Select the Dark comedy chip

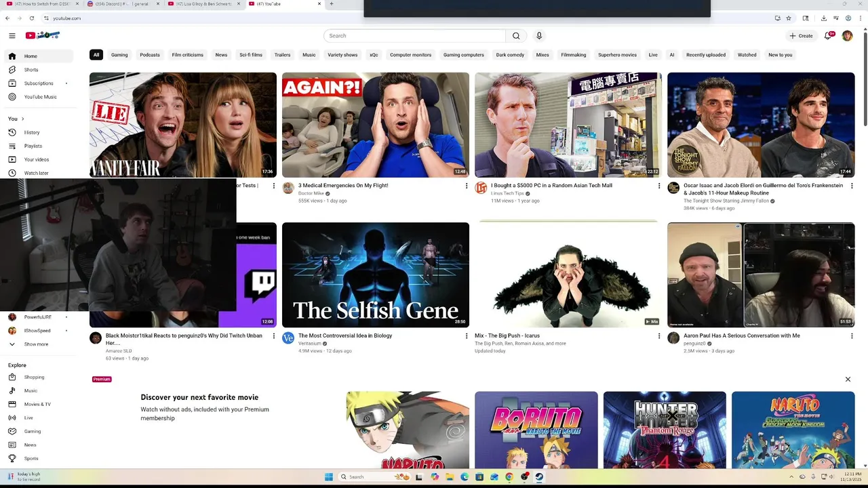coord(510,55)
